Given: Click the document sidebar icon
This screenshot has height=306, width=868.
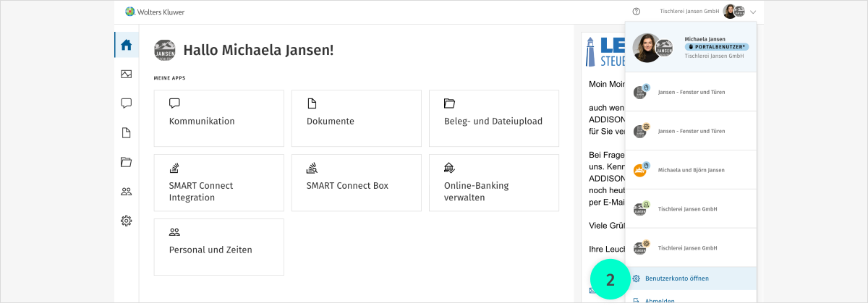Looking at the screenshot, I should click(x=126, y=132).
